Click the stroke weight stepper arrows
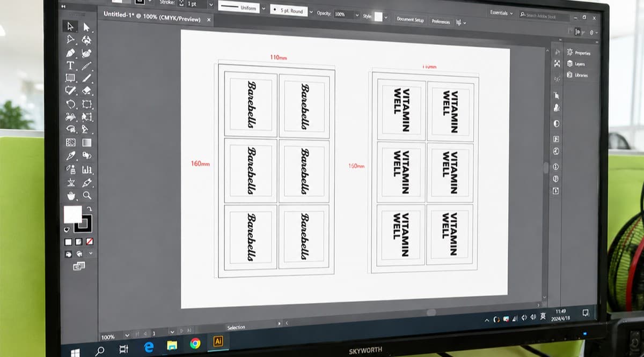The height and width of the screenshot is (357, 644). click(181, 3)
